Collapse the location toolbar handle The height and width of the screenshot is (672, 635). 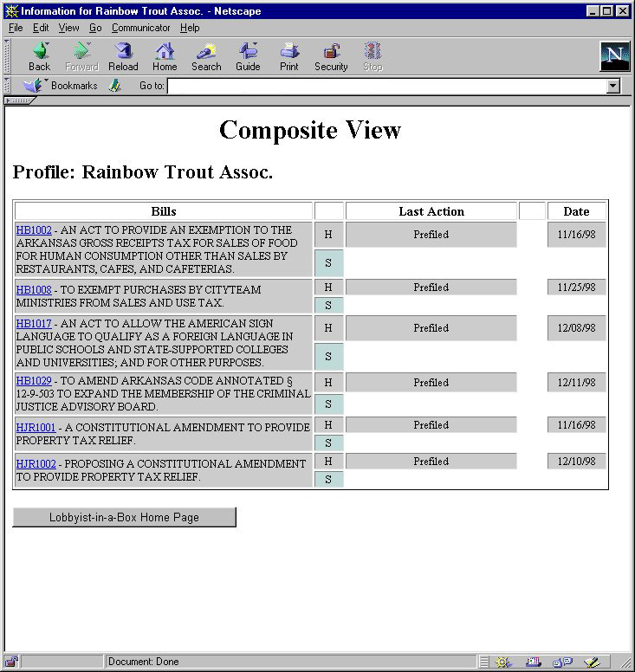click(7, 86)
